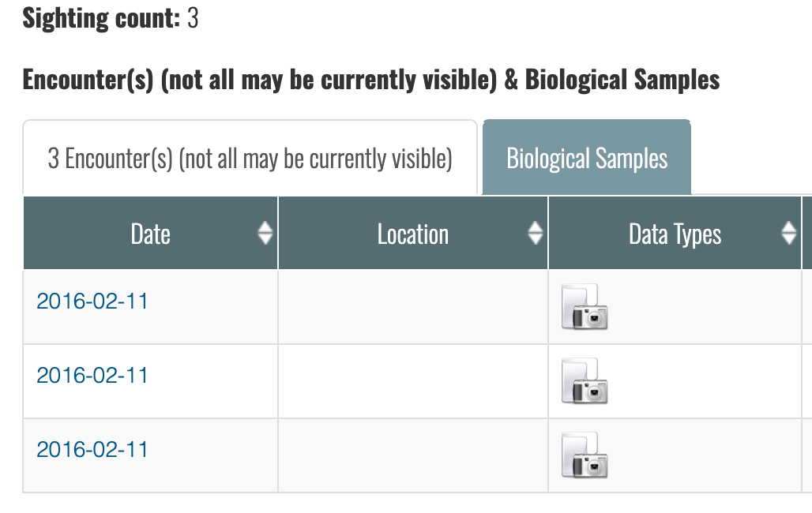Select the empty Location cell in the third row
This screenshot has width=812, height=513.
[x=413, y=455]
